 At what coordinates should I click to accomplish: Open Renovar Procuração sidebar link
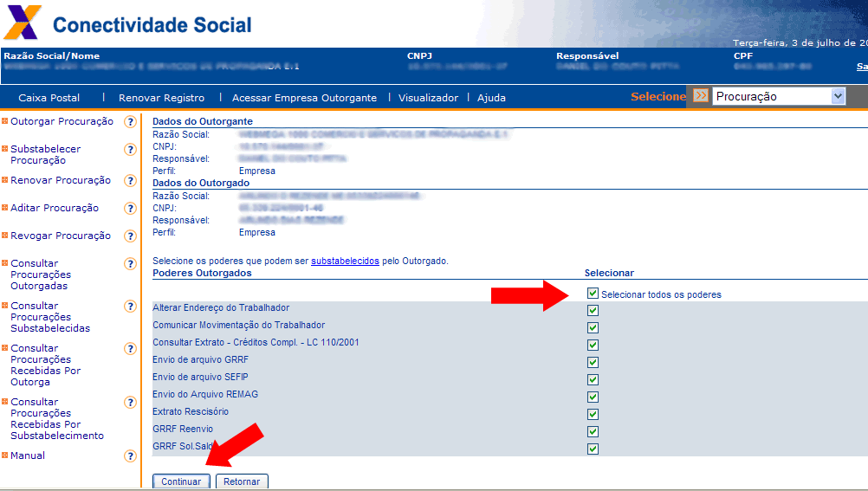pyautogui.click(x=61, y=180)
